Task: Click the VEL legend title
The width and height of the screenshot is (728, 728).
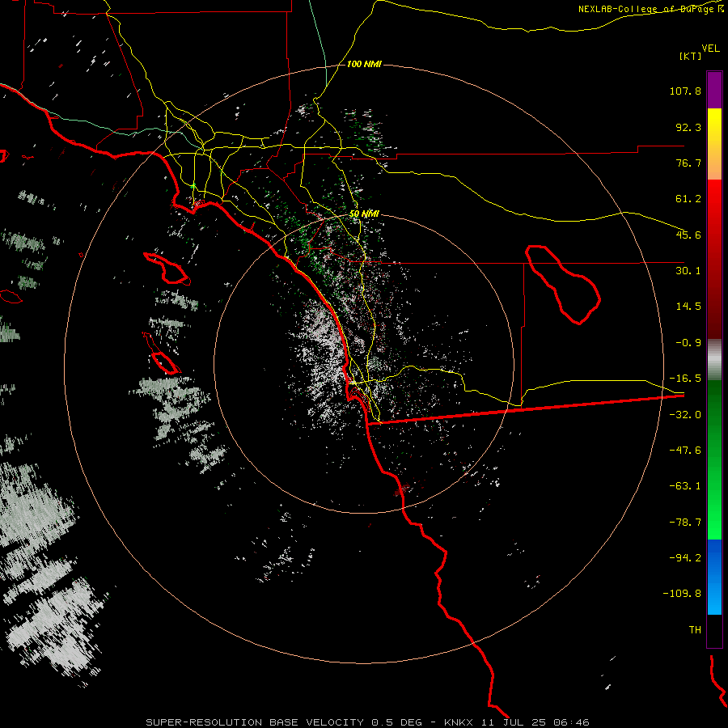Action: [x=710, y=49]
